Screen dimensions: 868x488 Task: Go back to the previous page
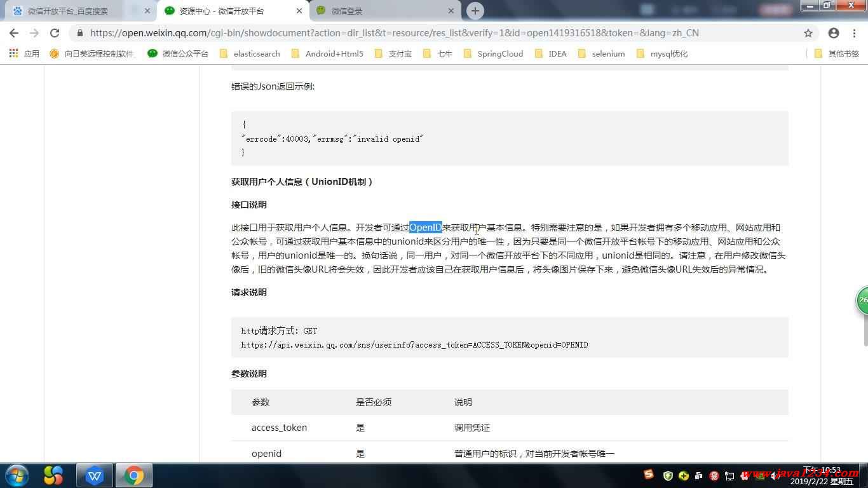click(x=14, y=33)
